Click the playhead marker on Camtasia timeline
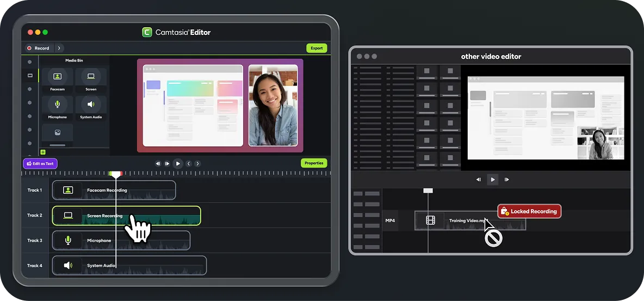644x301 pixels. (x=116, y=174)
